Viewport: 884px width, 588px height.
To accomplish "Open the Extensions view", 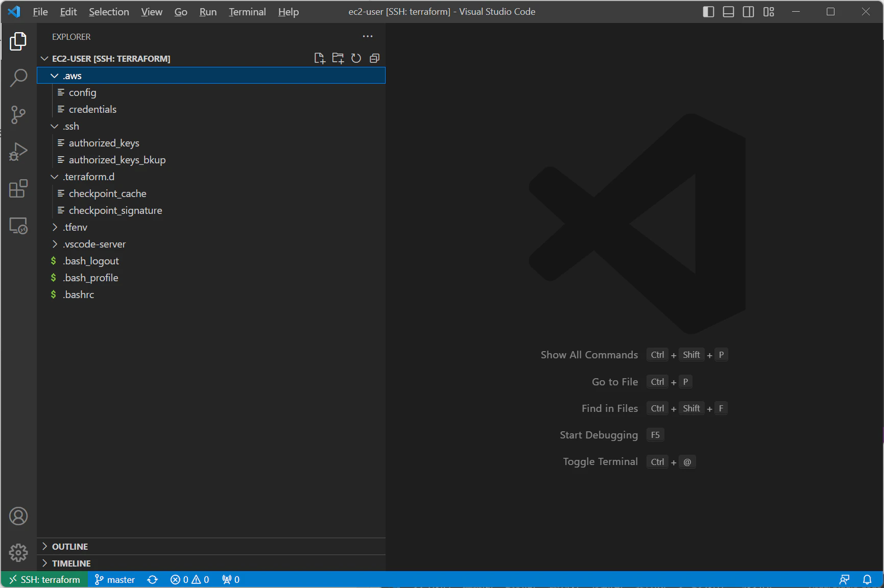I will (x=18, y=188).
